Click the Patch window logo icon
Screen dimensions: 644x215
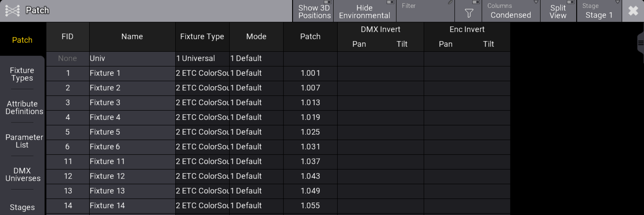(12, 10)
